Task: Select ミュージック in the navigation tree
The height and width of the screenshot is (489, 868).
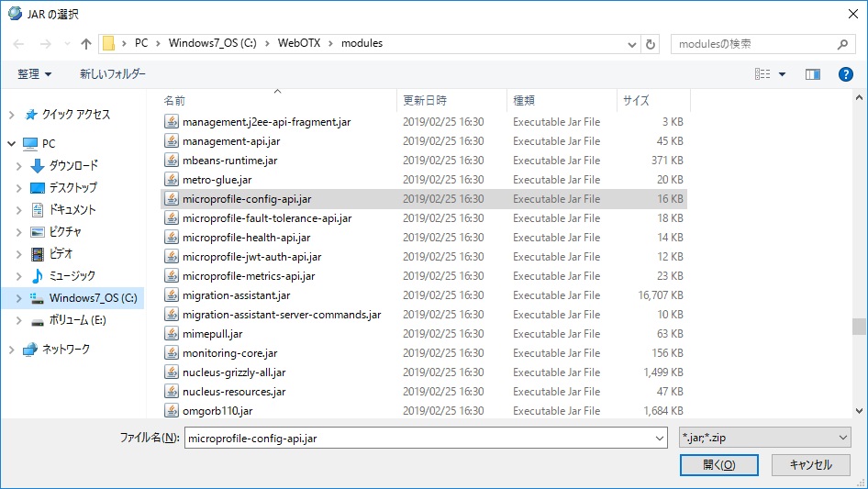Action: (x=72, y=275)
